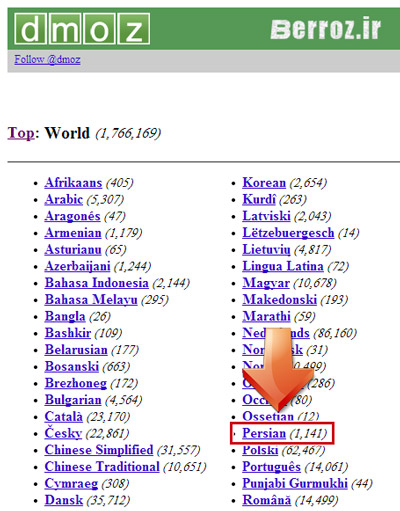
Task: Choose the Bashkir link
Action: (68, 333)
